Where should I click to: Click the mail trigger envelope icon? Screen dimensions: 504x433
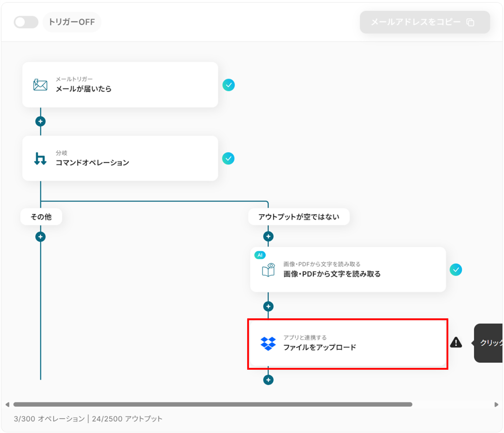(40, 85)
